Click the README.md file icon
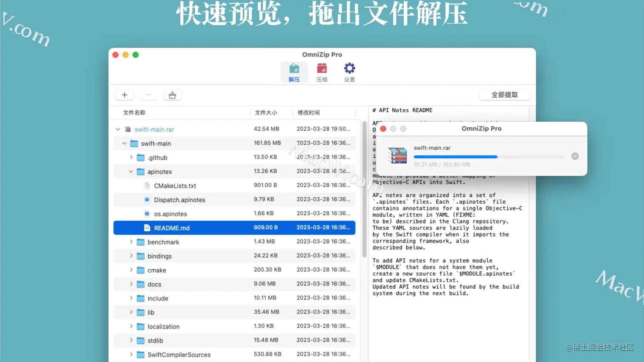 [147, 228]
